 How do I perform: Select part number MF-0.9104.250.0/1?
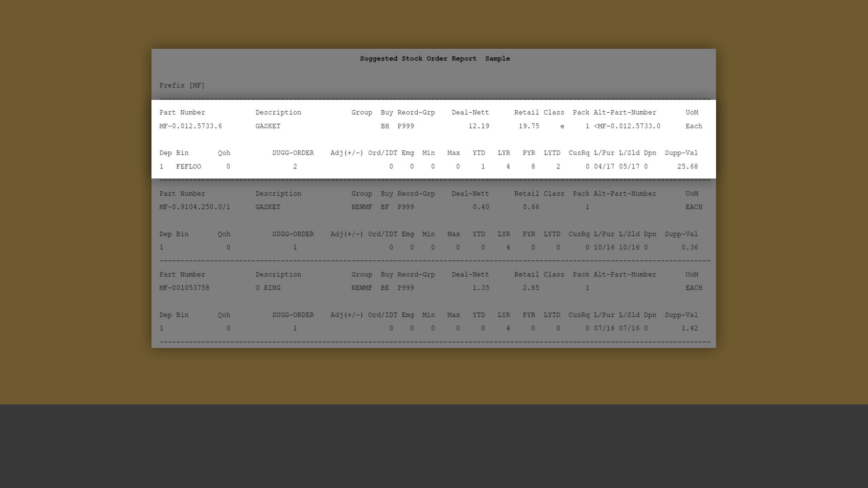tap(194, 207)
